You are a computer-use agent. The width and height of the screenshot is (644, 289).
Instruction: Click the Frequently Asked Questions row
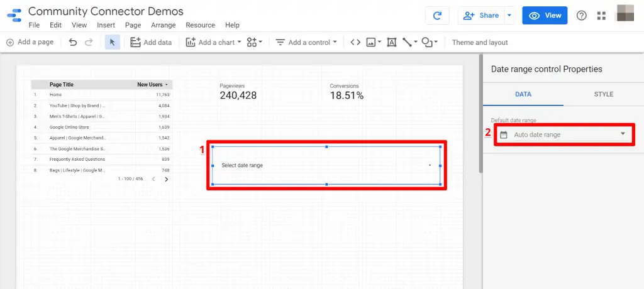point(101,160)
